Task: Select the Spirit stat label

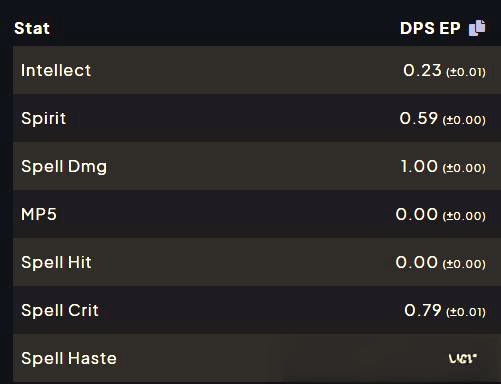Action: point(44,119)
